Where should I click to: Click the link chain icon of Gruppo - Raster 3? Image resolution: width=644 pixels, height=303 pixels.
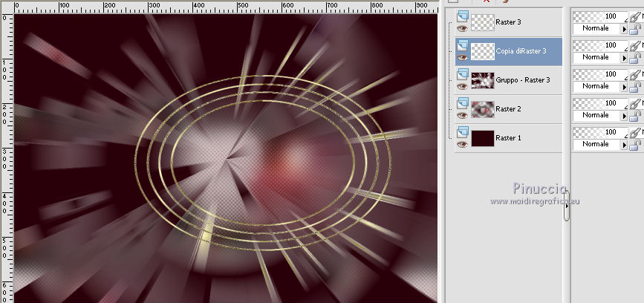(x=635, y=74)
